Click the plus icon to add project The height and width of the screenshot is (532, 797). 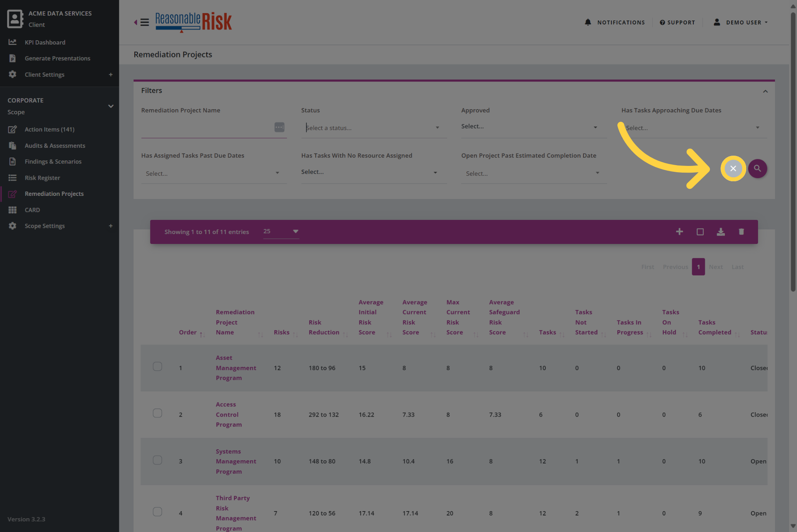[x=679, y=232]
